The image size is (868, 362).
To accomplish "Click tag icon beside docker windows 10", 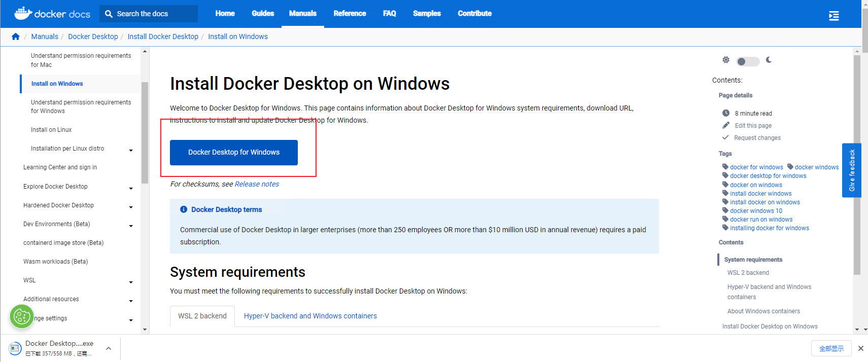I will pyautogui.click(x=725, y=210).
